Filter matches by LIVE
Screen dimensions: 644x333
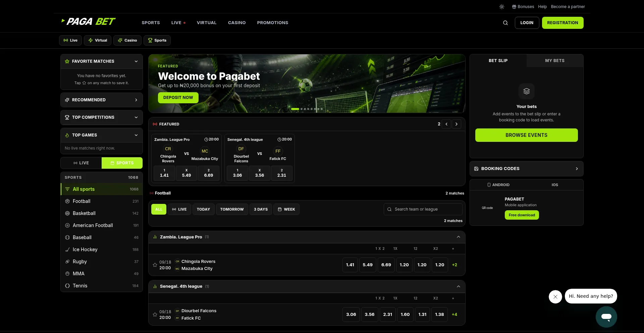[179, 209]
